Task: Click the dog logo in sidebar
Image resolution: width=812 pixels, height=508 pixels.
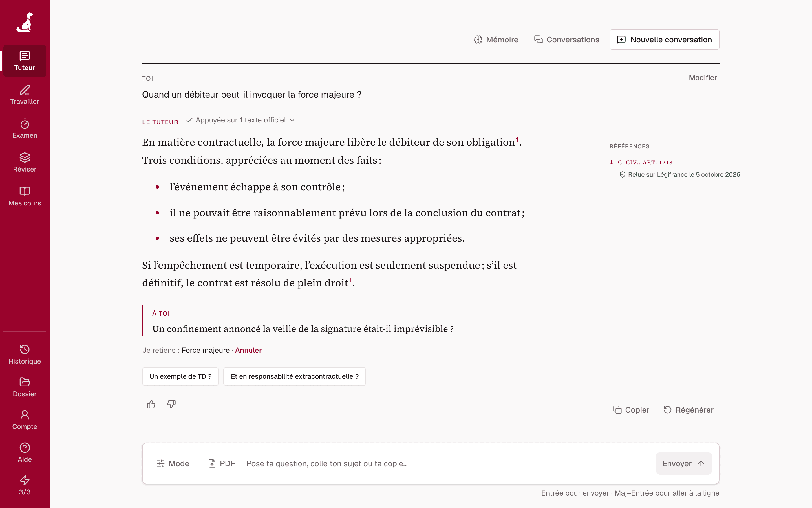Action: pos(25,23)
